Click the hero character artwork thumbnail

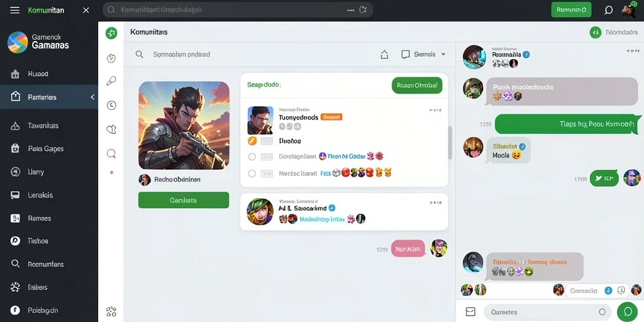tap(184, 125)
